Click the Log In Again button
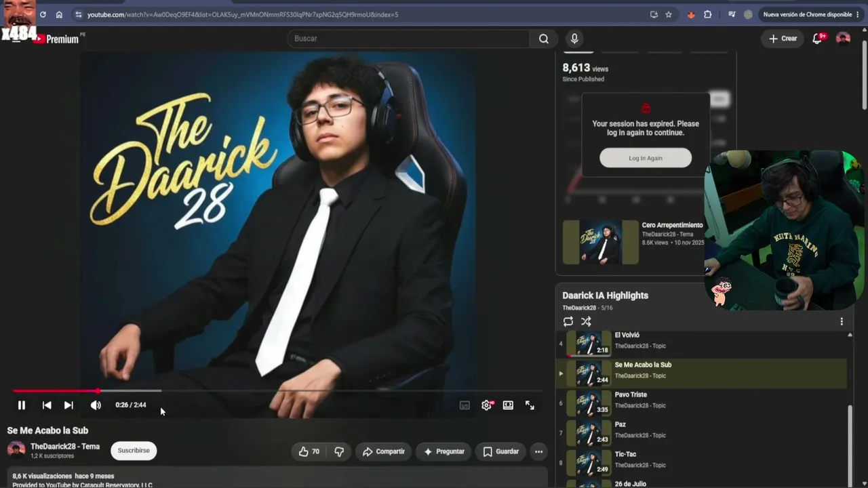Viewport: 868px width, 488px height. pyautogui.click(x=646, y=158)
